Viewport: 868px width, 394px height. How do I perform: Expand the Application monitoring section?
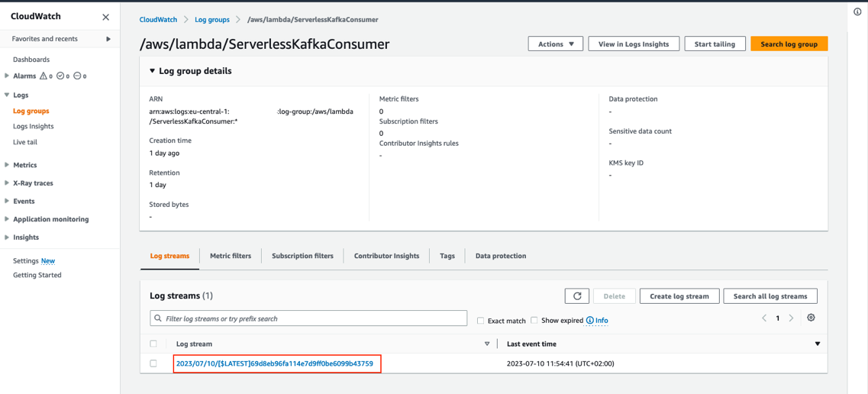tap(7, 219)
